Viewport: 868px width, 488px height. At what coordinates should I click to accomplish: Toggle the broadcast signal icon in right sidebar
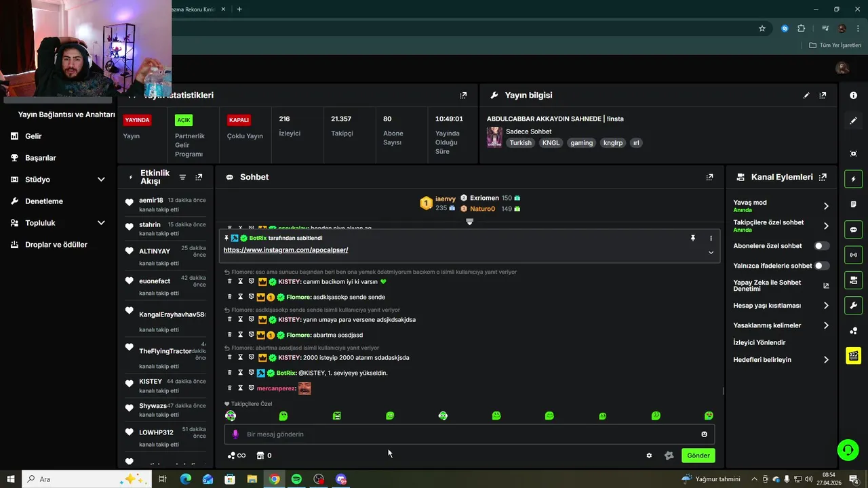tap(853, 255)
